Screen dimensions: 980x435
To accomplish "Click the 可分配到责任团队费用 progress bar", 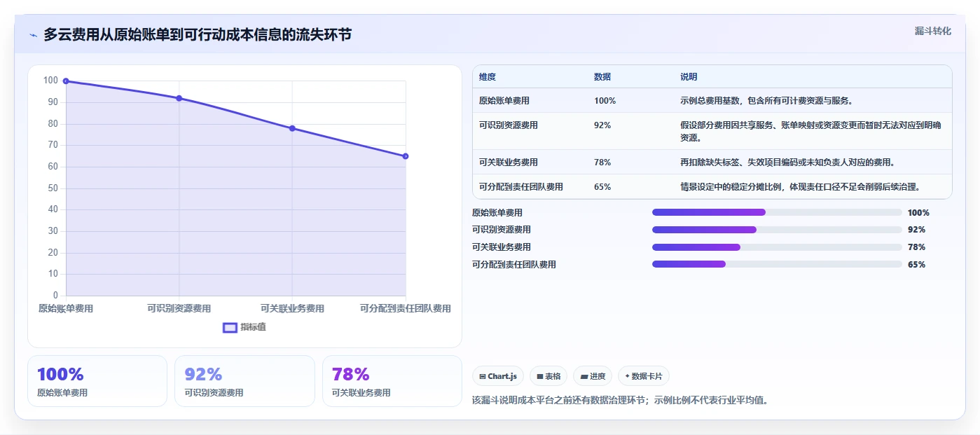I will point(777,264).
